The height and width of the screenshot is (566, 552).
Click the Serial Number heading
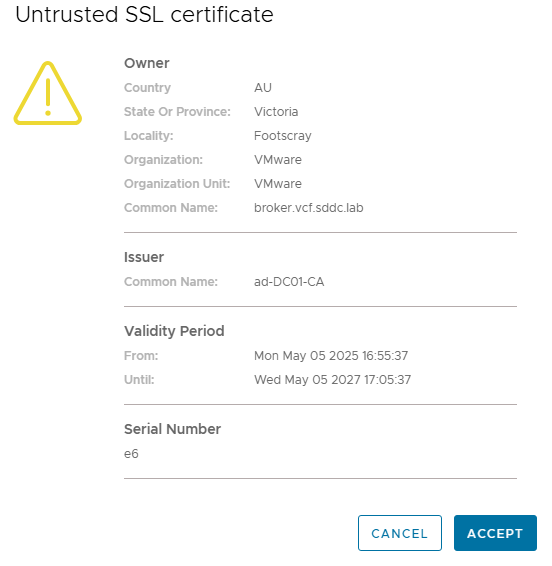click(172, 429)
